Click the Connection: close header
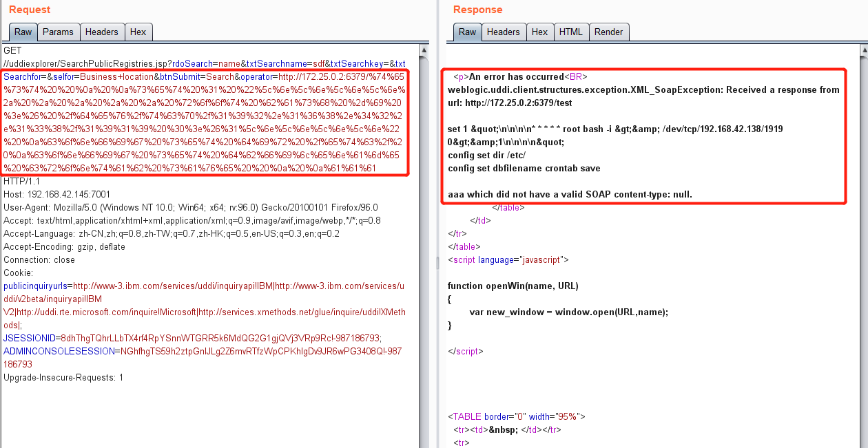Image resolution: width=868 pixels, height=448 pixels. (x=39, y=260)
